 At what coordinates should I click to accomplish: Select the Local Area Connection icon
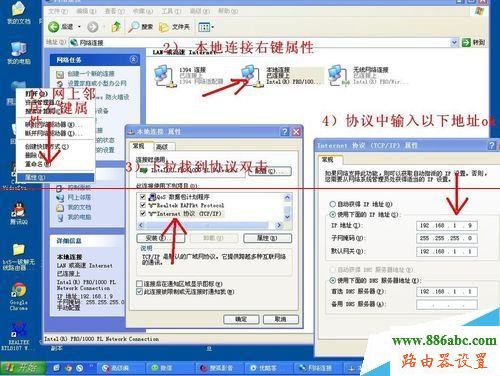point(252,76)
